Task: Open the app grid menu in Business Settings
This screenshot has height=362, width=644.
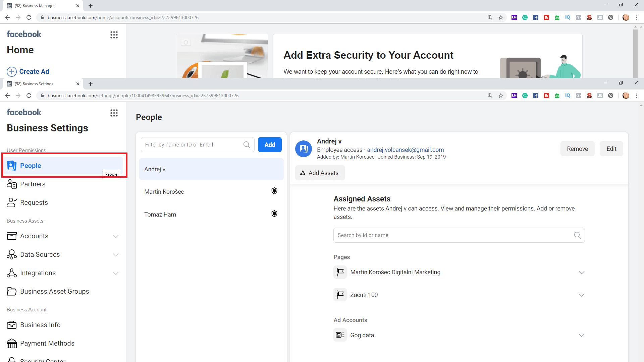Action: [x=114, y=113]
